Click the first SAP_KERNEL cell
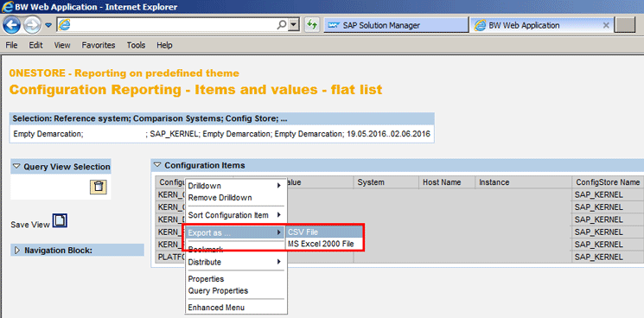The height and width of the screenshot is (318, 644). point(608,195)
